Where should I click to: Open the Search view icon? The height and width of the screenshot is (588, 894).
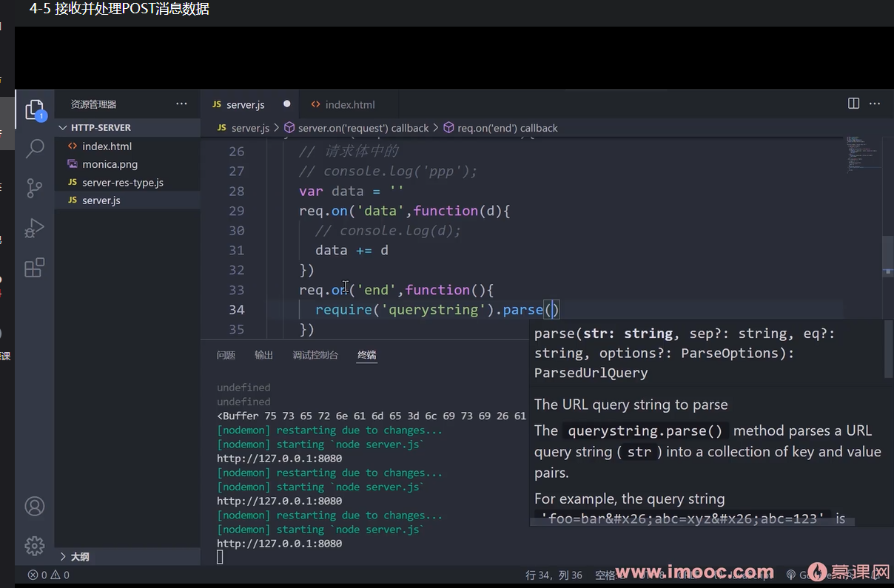tap(35, 149)
